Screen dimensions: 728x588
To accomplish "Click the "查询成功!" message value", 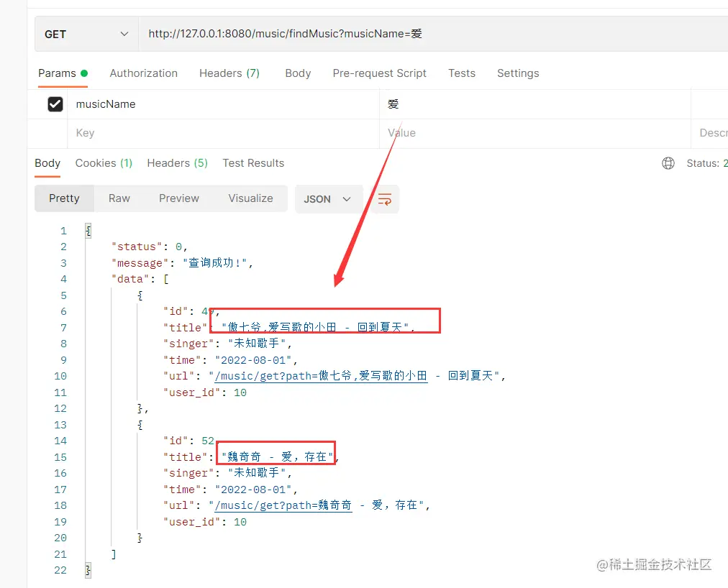I will pyautogui.click(x=214, y=263).
